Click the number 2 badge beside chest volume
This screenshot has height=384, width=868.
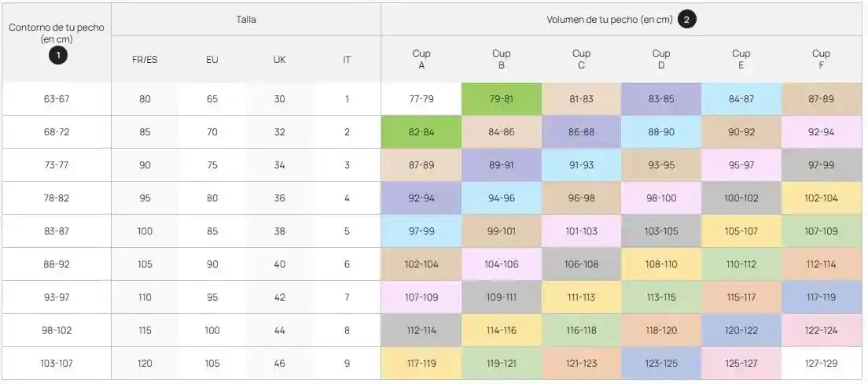pyautogui.click(x=687, y=20)
